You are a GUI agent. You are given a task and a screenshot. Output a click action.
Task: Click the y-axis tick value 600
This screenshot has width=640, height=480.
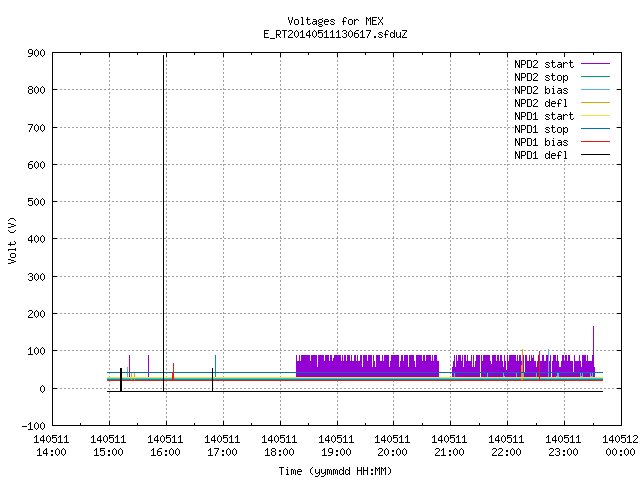coord(36,165)
